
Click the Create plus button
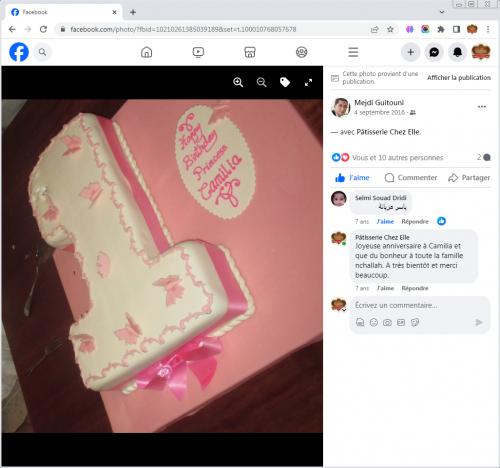pyautogui.click(x=411, y=52)
